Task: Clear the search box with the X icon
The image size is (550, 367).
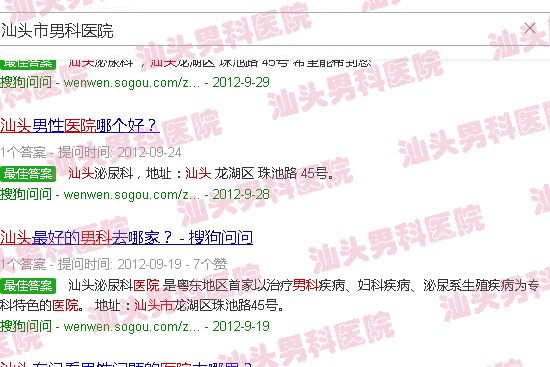Action: 530,28
